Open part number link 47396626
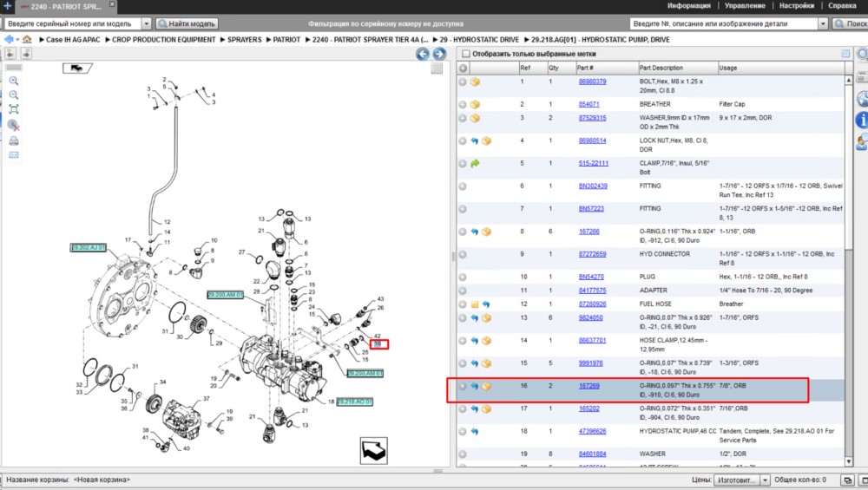868x490 pixels. tap(592, 431)
